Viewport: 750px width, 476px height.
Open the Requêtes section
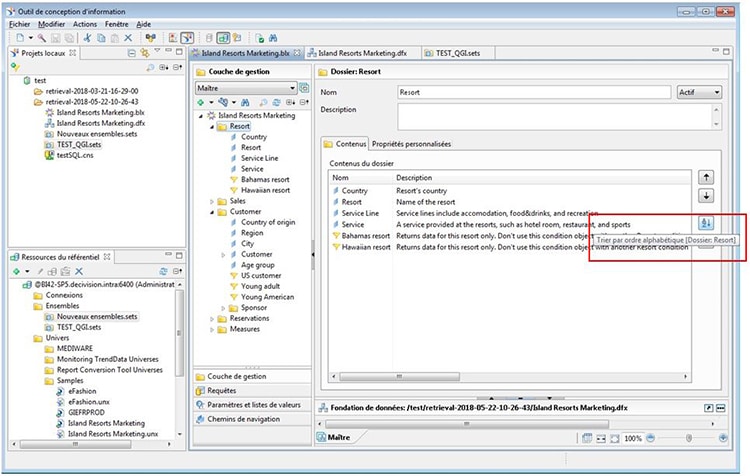pos(253,391)
